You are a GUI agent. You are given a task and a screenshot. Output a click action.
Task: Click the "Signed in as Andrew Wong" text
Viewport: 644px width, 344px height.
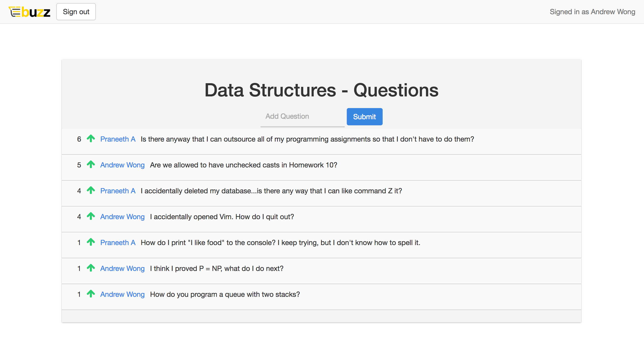(592, 12)
